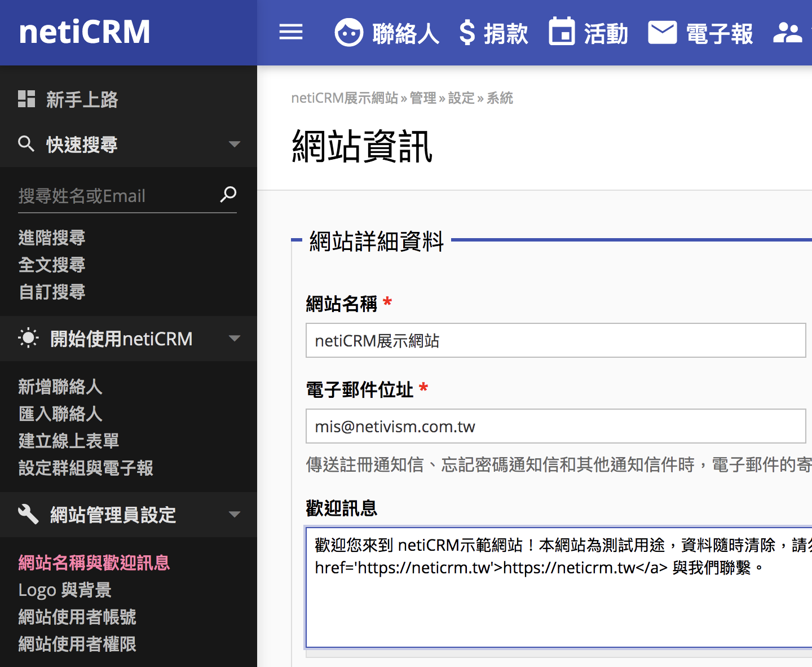Click into the 網站名稱 input field
812x667 pixels.
pyautogui.click(x=555, y=341)
